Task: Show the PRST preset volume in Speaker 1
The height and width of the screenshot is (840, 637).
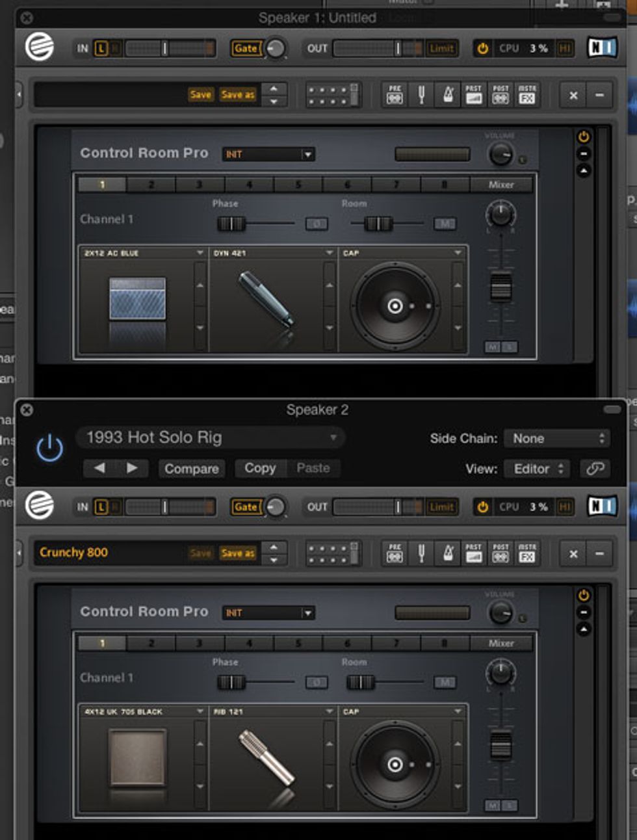Action: click(x=474, y=95)
